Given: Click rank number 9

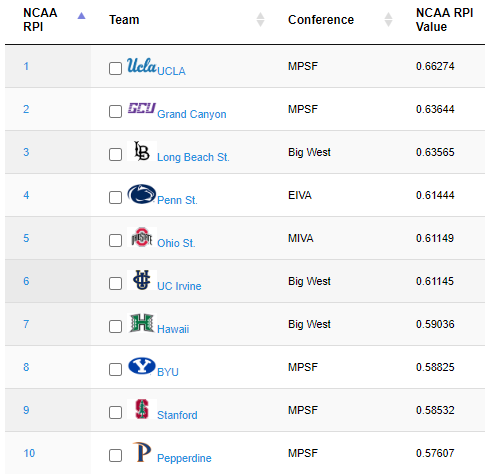Looking at the screenshot, I should 26,410.
